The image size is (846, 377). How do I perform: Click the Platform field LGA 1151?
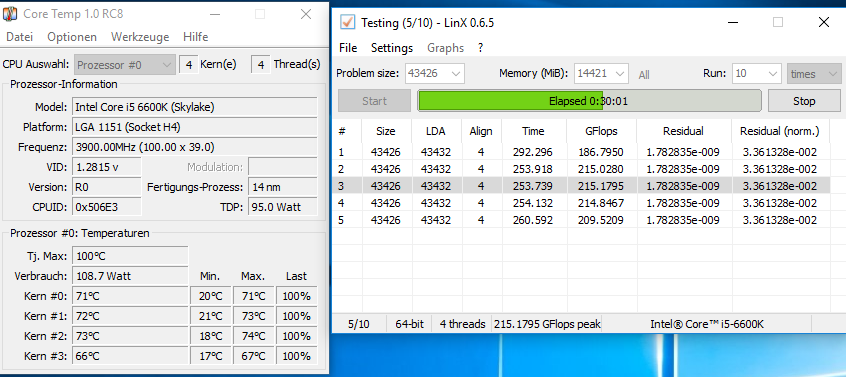[195, 127]
